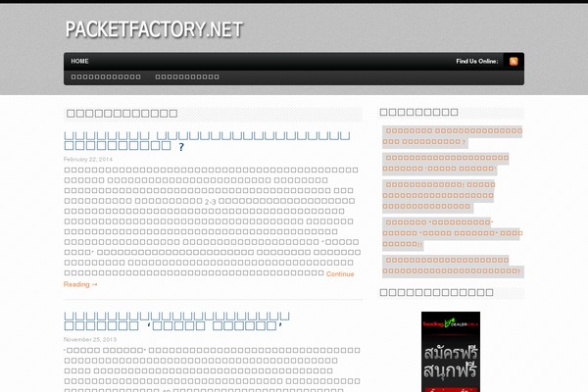Open the fourth sidebar link ending with two exclamation marks
Image resolution: width=588 pixels, height=392 pixels.
pyautogui.click(x=452, y=233)
